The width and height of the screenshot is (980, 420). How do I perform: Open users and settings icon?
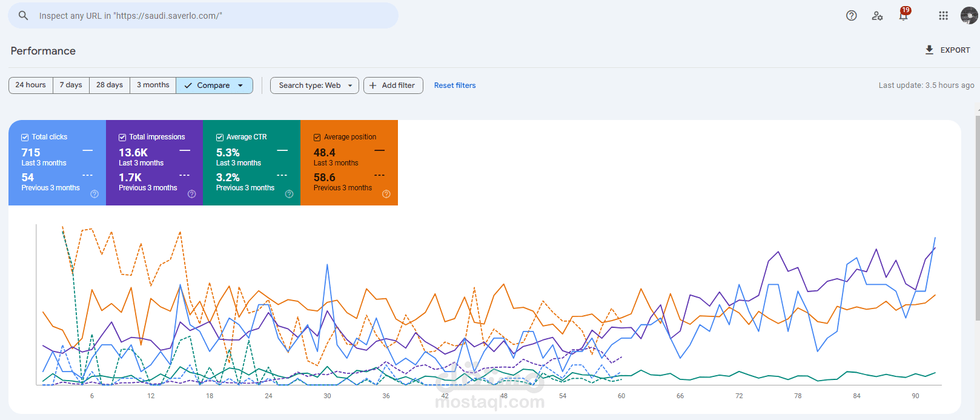(x=877, y=16)
